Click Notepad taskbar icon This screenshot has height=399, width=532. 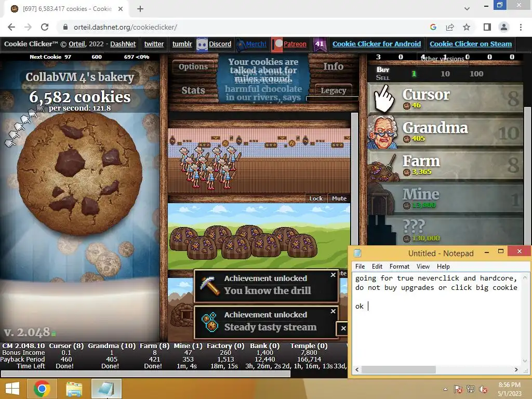(x=106, y=389)
